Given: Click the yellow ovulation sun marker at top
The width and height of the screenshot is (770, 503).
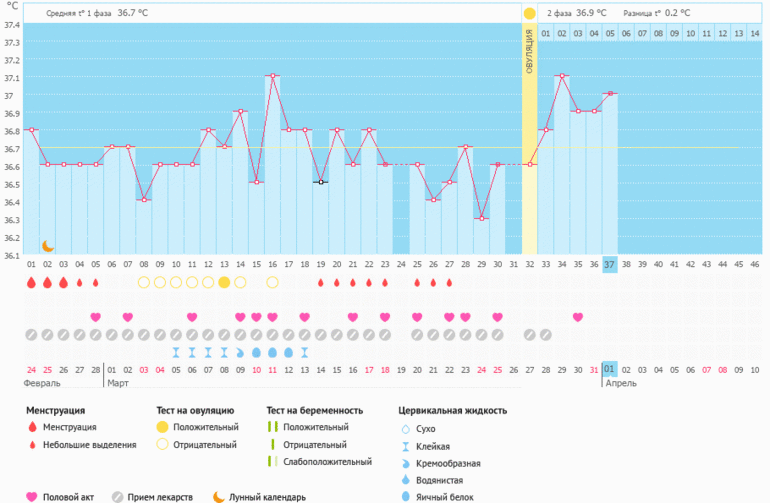Looking at the screenshot, I should click(x=529, y=13).
